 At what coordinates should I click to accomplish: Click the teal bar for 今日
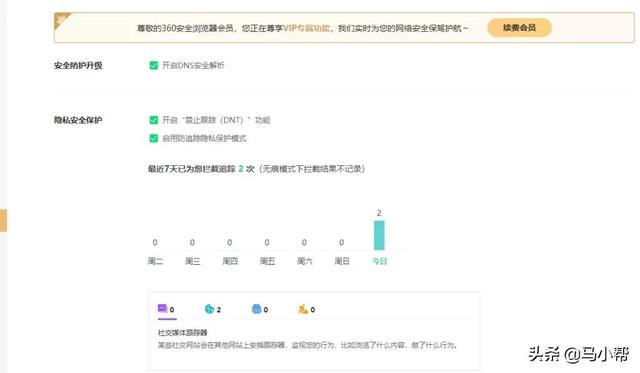(x=379, y=235)
